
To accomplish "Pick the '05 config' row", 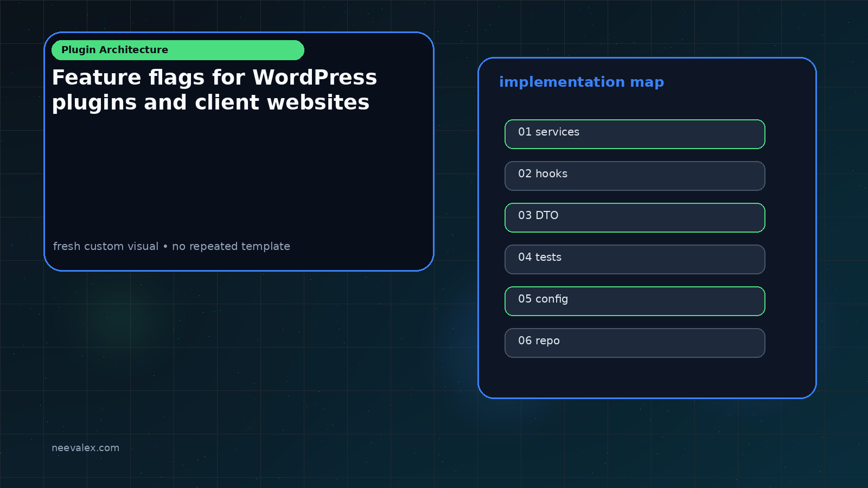I will pyautogui.click(x=635, y=301).
